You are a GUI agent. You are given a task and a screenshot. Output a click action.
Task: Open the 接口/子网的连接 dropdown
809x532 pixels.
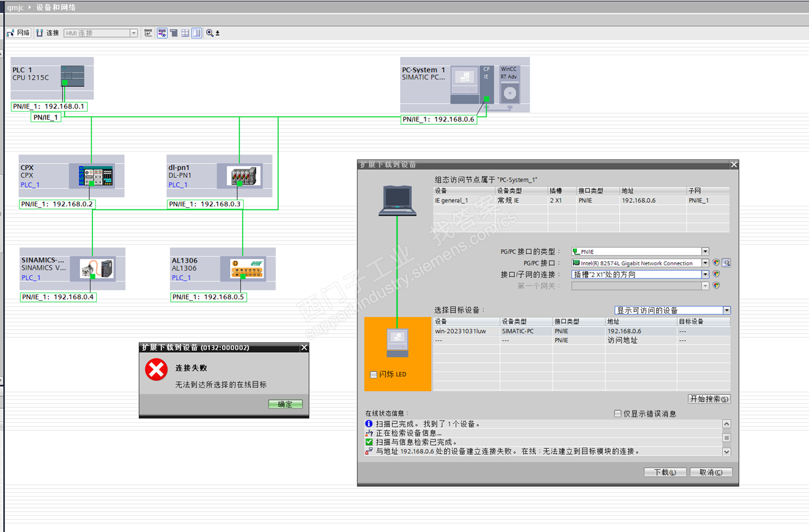pyautogui.click(x=705, y=274)
